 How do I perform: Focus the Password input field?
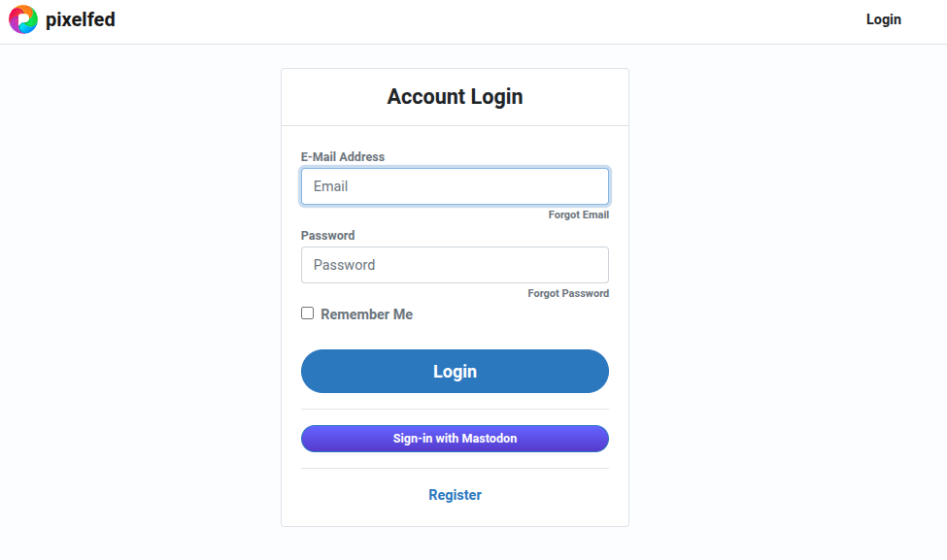point(455,265)
